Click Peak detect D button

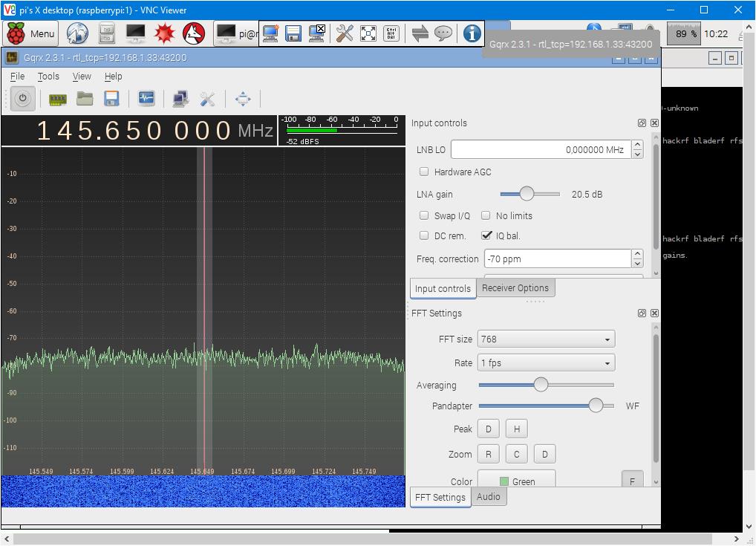[489, 429]
